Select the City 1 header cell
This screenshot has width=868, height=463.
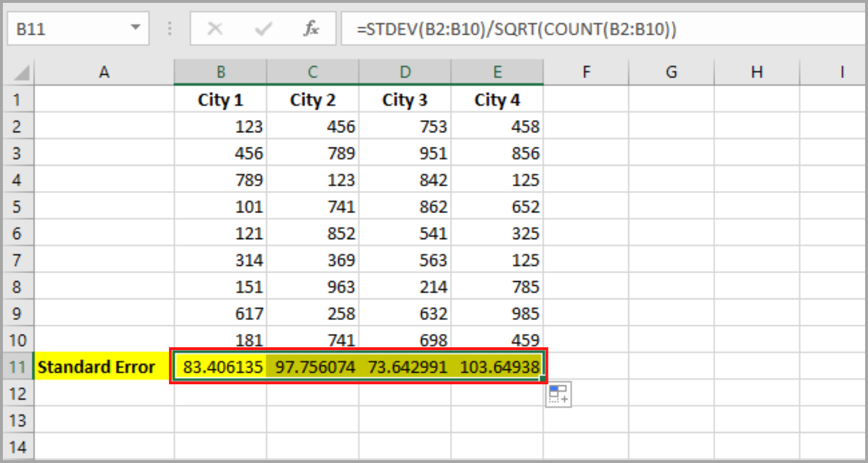pos(220,99)
